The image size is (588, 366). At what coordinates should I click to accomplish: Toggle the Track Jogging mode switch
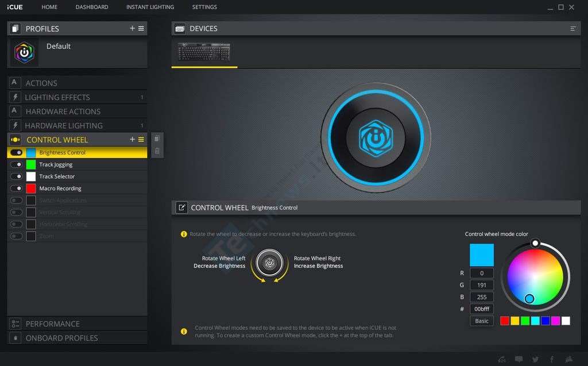pyautogui.click(x=17, y=164)
